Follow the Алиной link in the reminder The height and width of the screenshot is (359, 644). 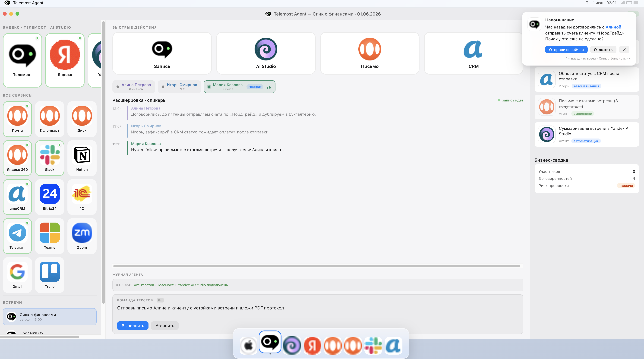(x=613, y=27)
